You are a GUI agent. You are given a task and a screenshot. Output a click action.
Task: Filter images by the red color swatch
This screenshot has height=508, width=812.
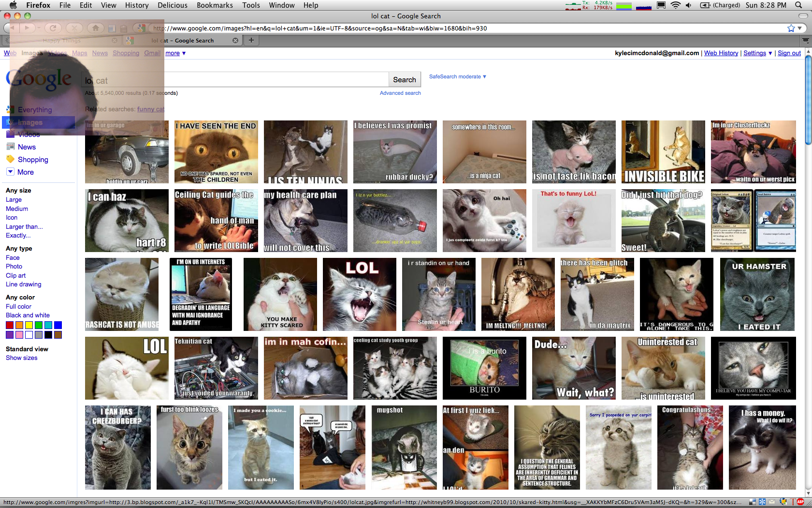pyautogui.click(x=10, y=325)
